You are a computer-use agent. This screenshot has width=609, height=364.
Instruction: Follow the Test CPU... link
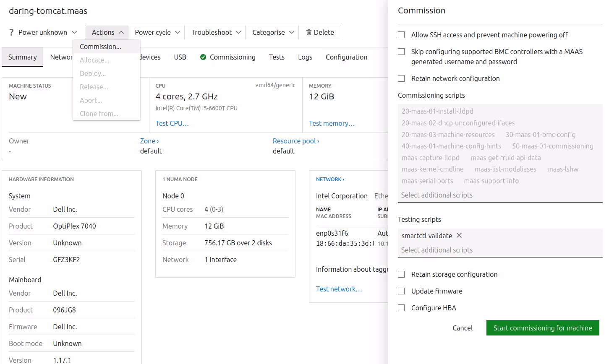point(172,123)
